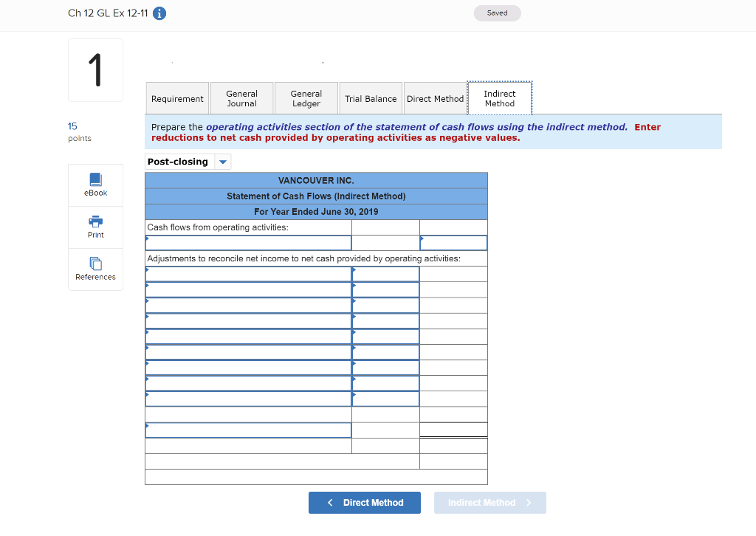The height and width of the screenshot is (536, 756).
Task: Click the 'Adjustments to reconcile net income' row text
Action: tap(303, 258)
